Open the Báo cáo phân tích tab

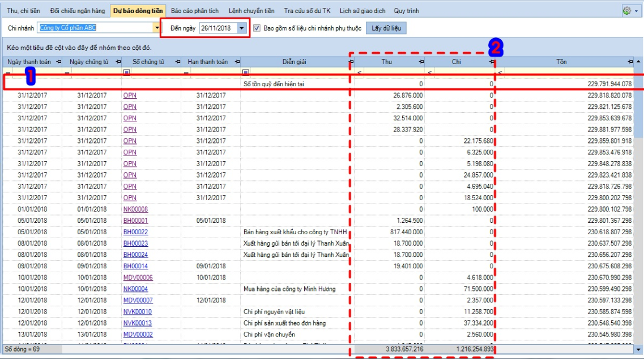point(195,11)
